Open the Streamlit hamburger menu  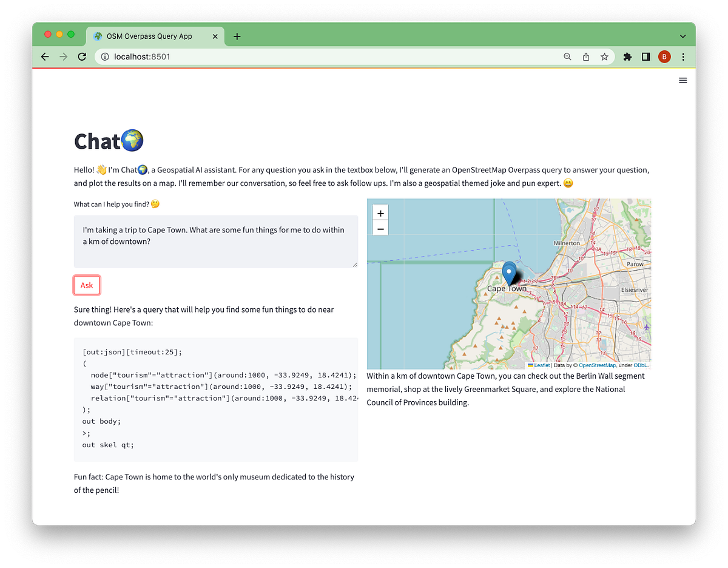[x=683, y=79]
